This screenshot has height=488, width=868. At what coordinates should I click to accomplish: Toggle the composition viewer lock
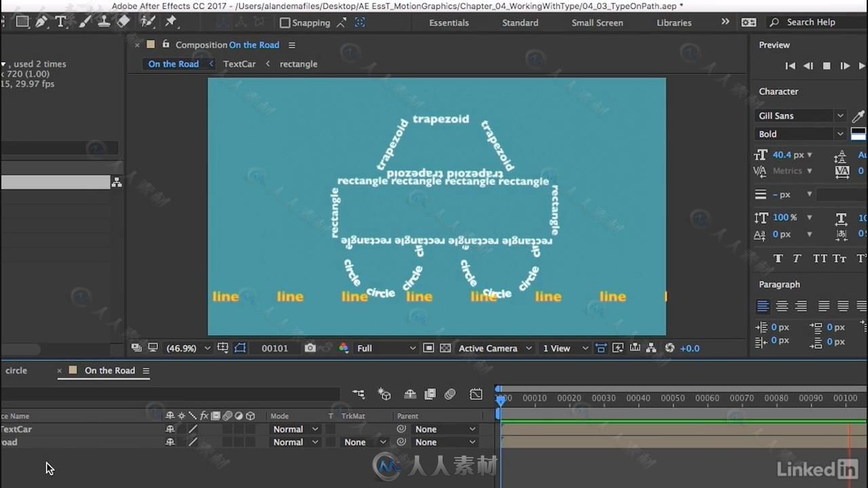click(166, 45)
